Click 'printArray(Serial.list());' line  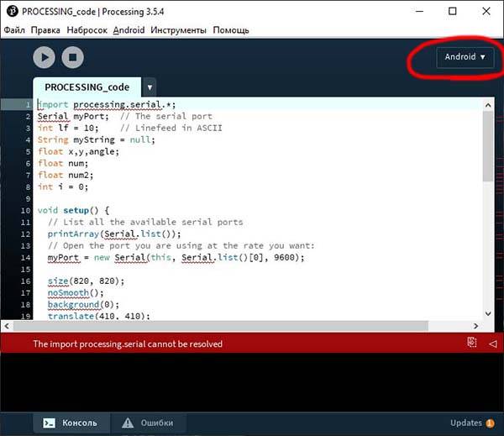114,234
